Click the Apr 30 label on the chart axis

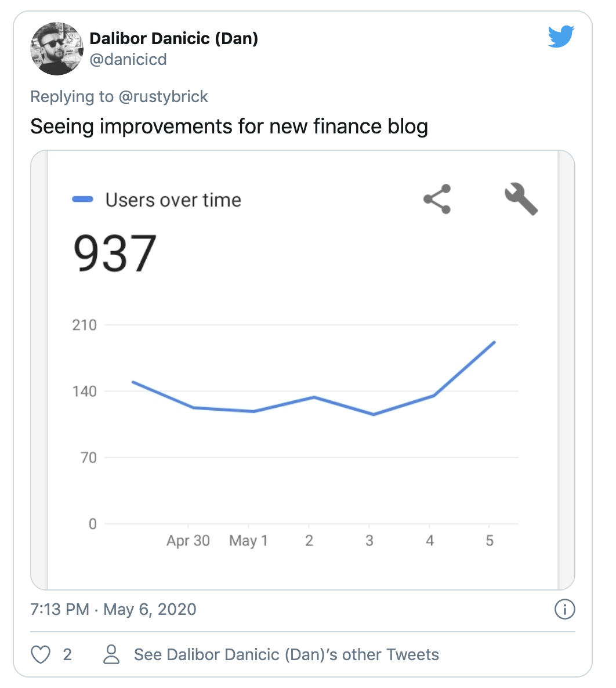point(188,541)
